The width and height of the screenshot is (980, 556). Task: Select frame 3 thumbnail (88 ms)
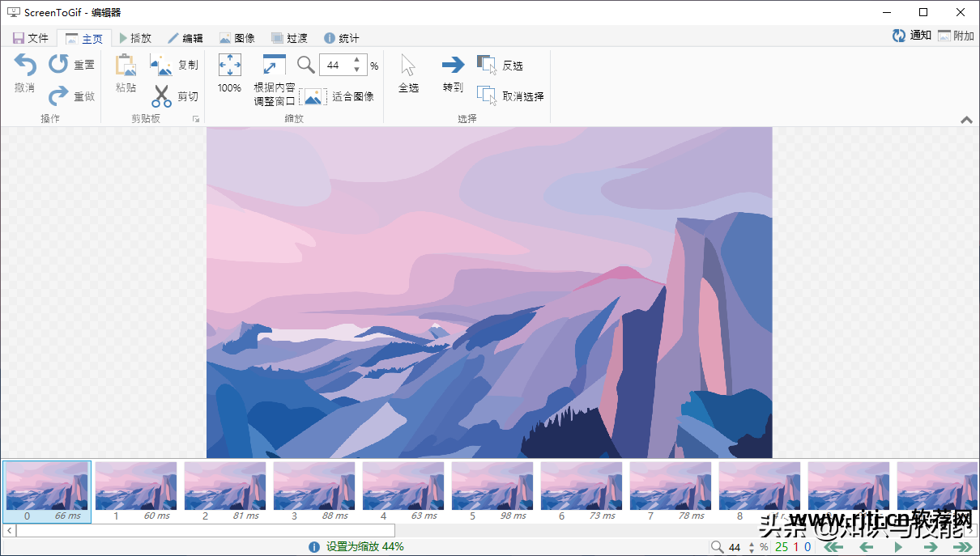coord(314,492)
